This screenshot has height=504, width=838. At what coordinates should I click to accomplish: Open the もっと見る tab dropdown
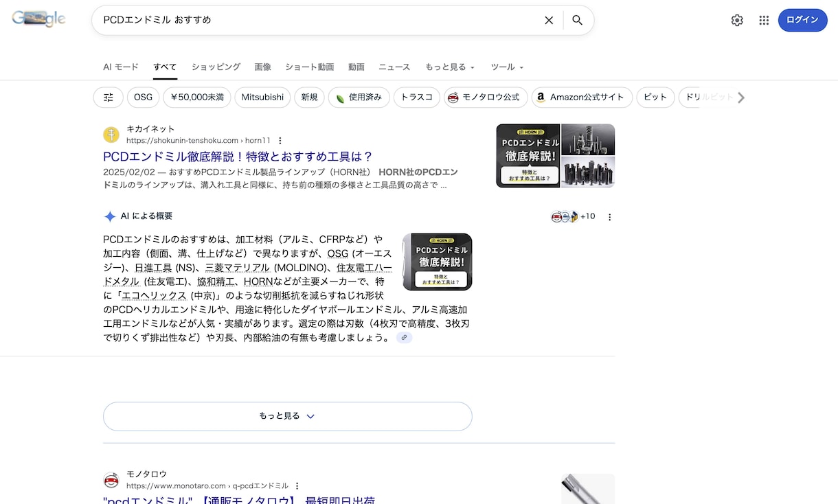[450, 67]
